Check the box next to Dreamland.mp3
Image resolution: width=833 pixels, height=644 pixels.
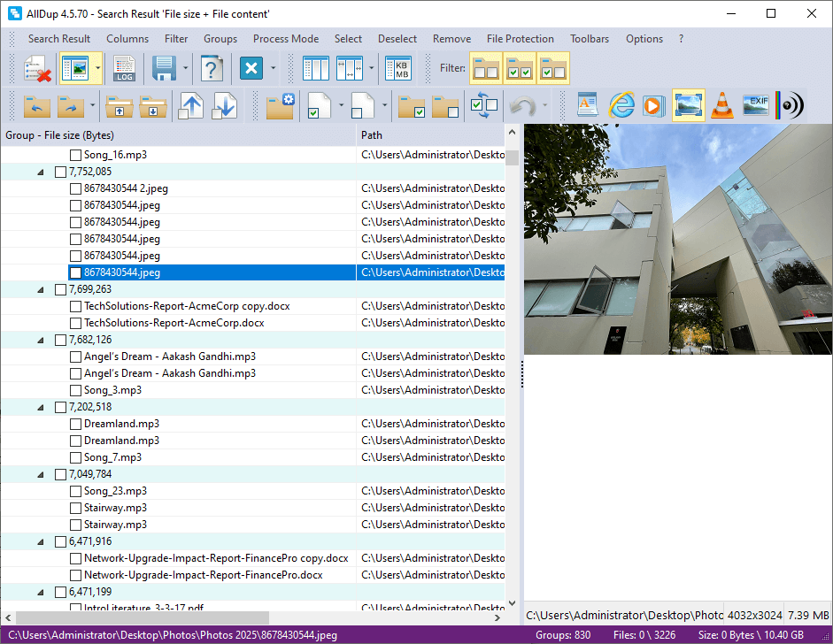click(75, 424)
